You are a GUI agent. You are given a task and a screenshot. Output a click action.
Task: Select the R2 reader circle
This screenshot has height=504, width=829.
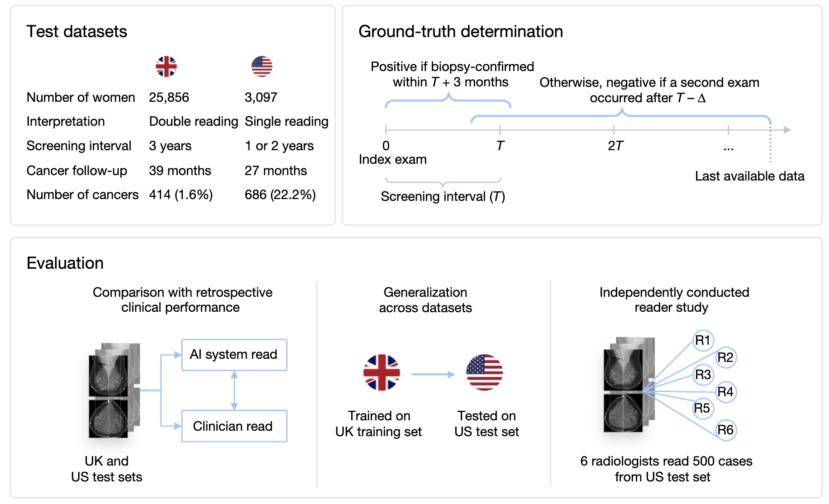[725, 357]
